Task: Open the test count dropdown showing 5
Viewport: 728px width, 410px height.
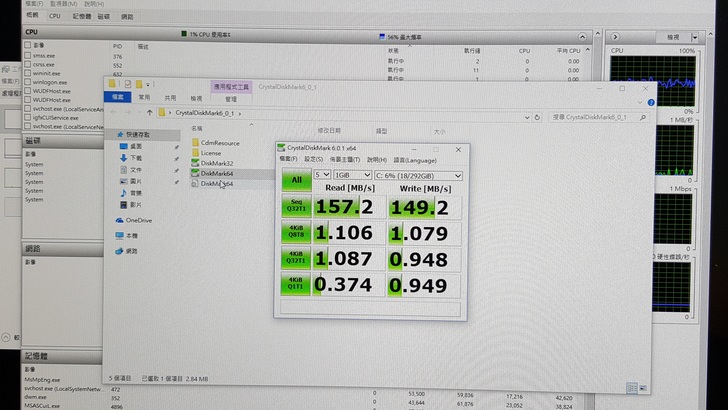Action: tap(322, 175)
